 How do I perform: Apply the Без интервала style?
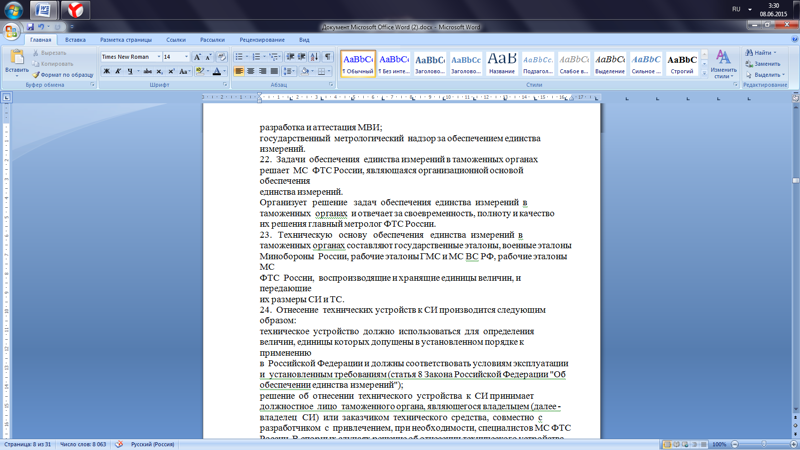click(x=394, y=64)
